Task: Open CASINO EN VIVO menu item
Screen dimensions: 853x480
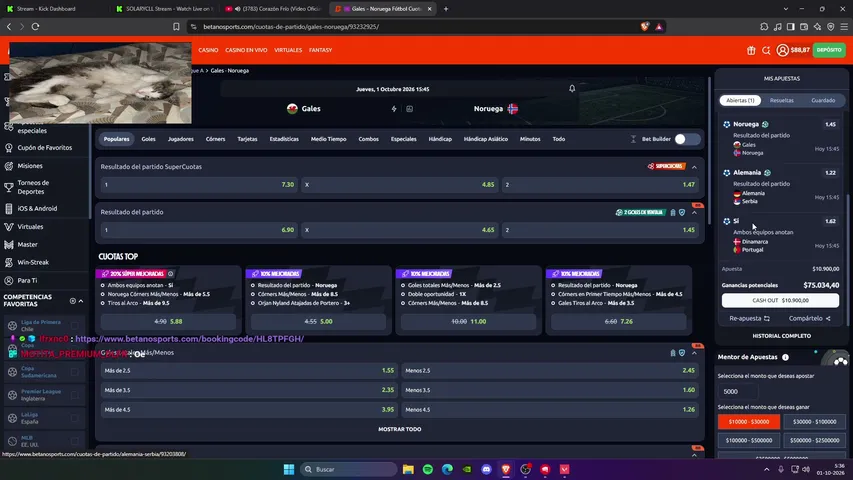Action: tap(246, 50)
